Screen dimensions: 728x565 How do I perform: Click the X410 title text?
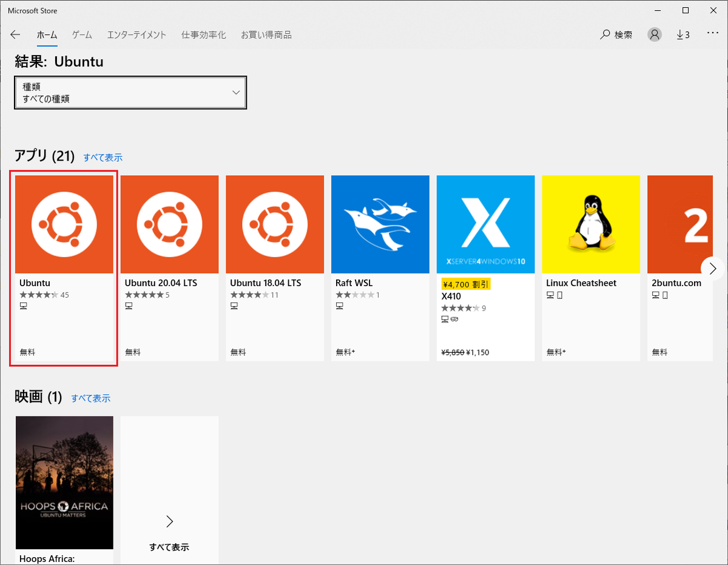[x=451, y=296]
